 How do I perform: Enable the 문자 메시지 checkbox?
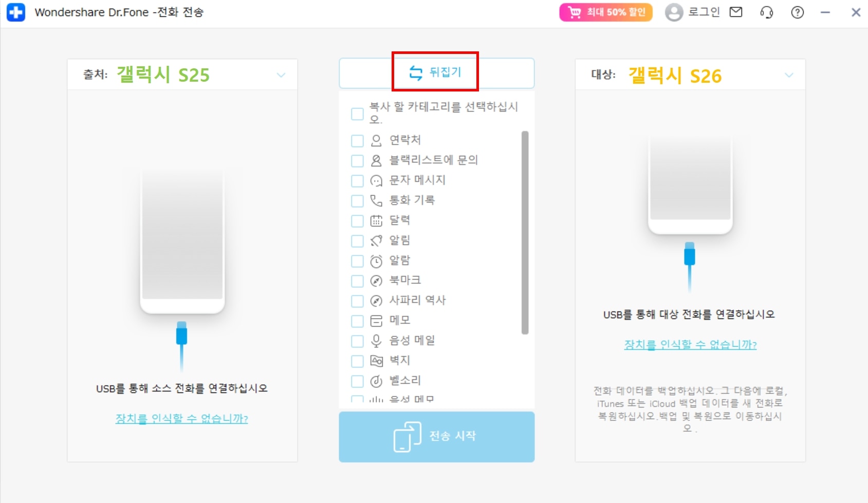coord(357,181)
